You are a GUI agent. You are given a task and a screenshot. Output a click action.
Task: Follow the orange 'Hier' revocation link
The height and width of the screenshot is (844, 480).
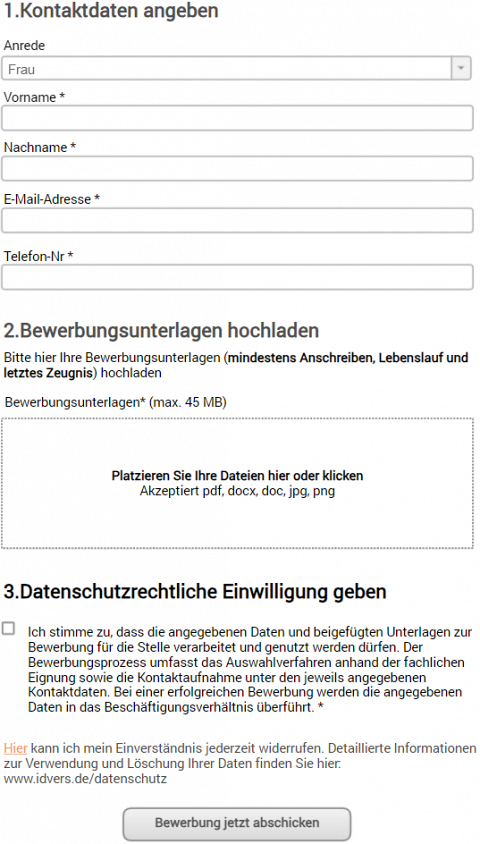[15, 748]
